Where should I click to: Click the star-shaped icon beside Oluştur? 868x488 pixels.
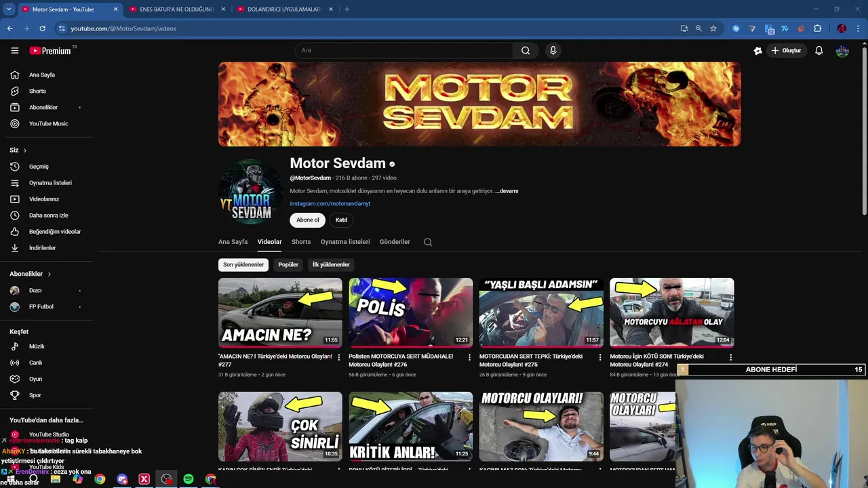pyautogui.click(x=758, y=51)
